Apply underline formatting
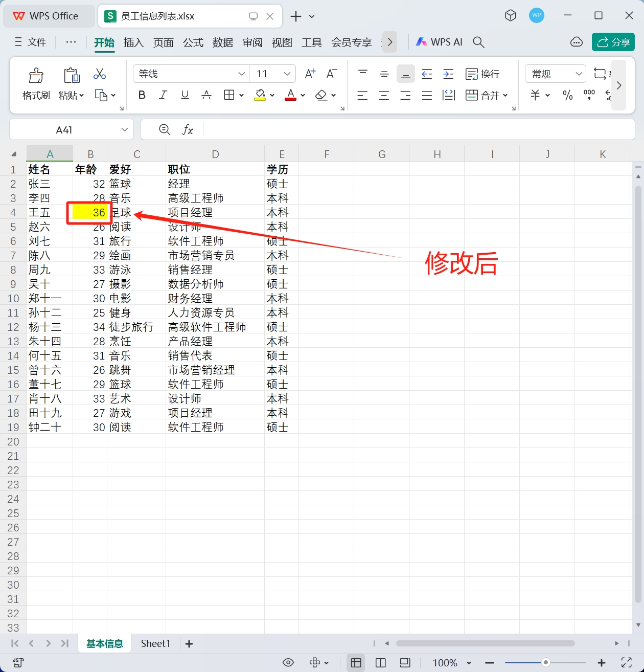Image resolution: width=644 pixels, height=672 pixels. tap(185, 95)
